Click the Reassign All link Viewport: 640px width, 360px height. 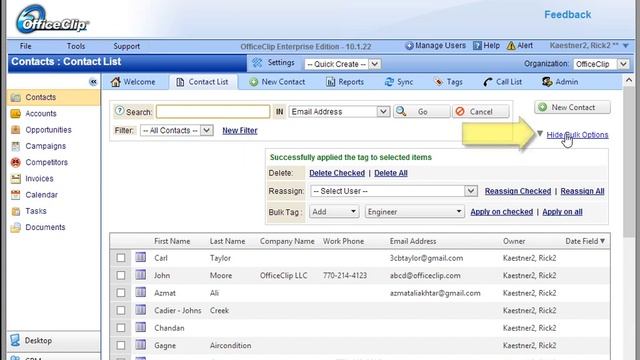click(x=582, y=191)
